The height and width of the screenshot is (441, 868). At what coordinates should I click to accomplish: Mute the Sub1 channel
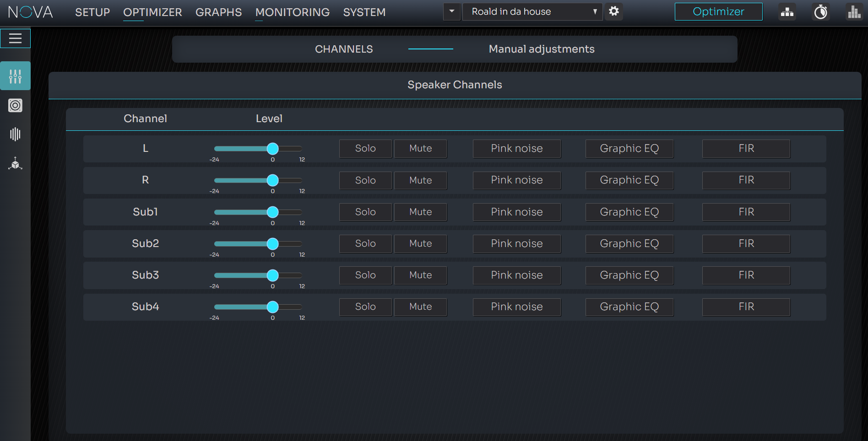pyautogui.click(x=421, y=212)
